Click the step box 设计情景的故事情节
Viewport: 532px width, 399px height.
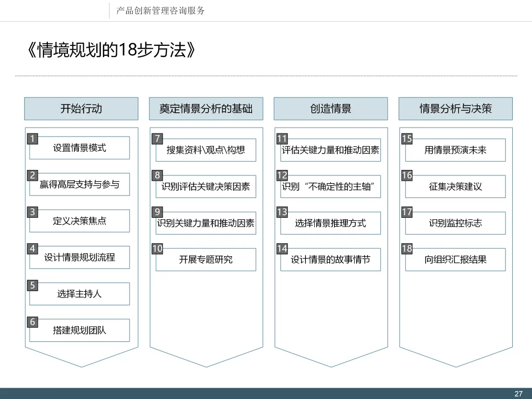click(331, 260)
